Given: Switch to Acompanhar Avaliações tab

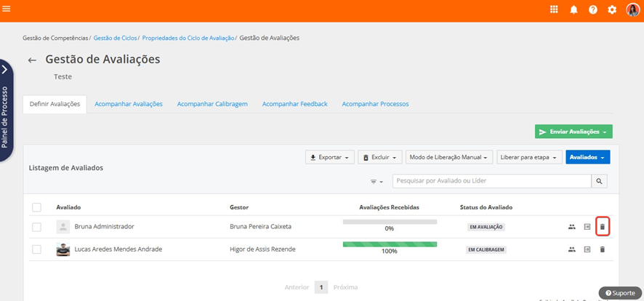Looking at the screenshot, I should coord(129,104).
